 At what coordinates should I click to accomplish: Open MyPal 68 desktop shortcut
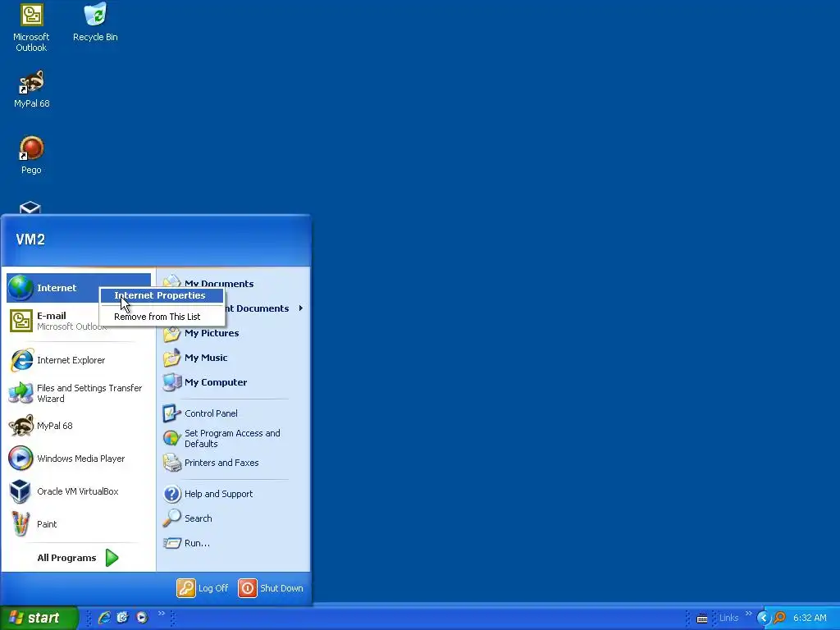[x=32, y=89]
